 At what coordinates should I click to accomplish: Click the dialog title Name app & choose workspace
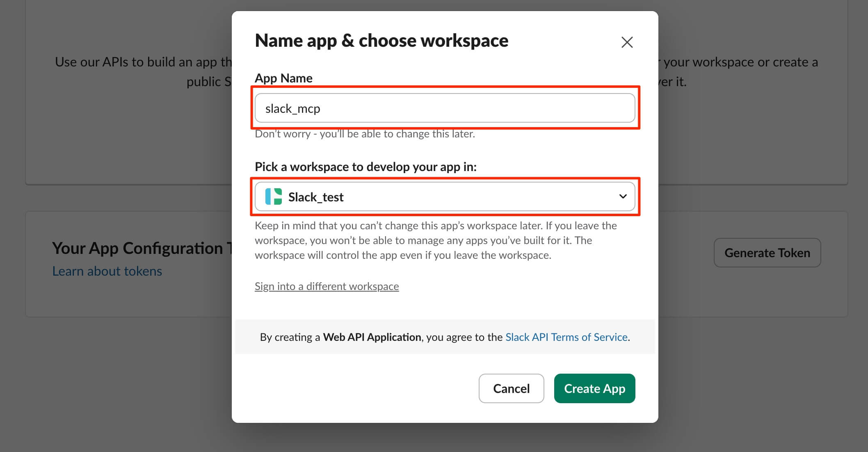click(x=381, y=41)
